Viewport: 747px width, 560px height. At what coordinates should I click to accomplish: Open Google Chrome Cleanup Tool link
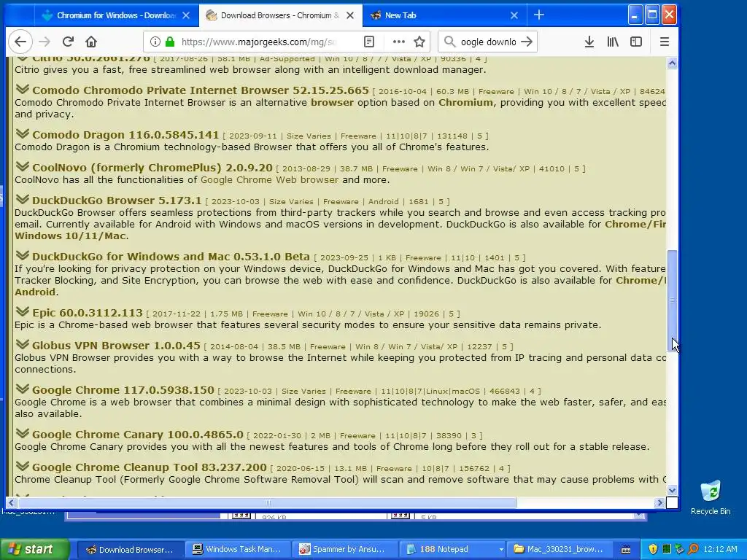(x=150, y=467)
